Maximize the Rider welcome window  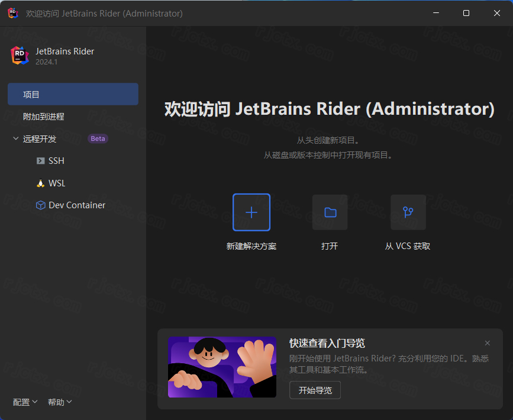[466, 13]
